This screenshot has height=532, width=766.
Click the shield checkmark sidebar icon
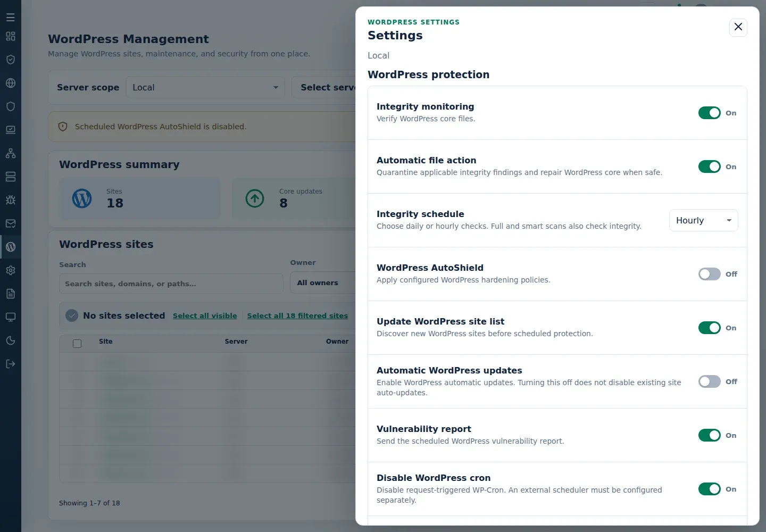click(11, 60)
